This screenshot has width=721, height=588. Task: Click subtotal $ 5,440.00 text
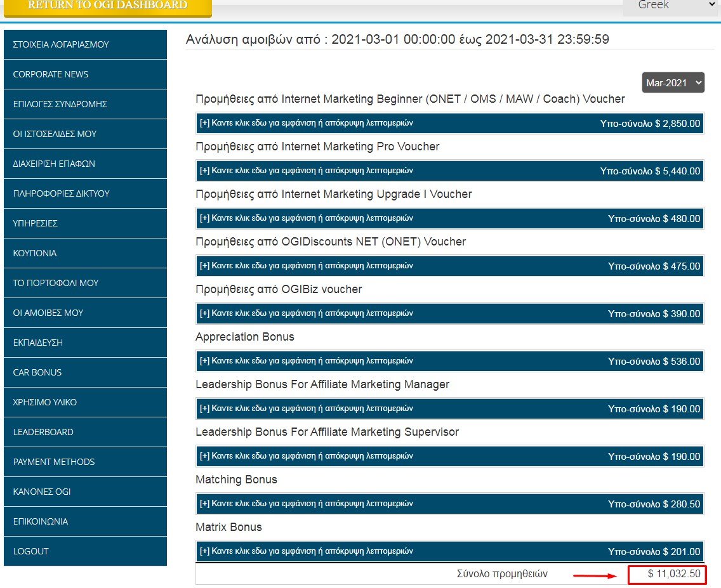[650, 171]
